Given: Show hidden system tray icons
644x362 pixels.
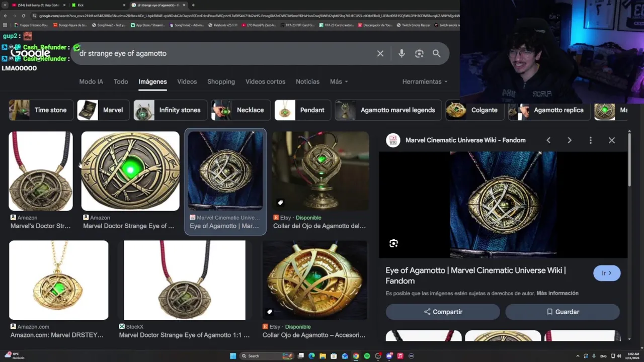Looking at the screenshot, I should pos(578,356).
